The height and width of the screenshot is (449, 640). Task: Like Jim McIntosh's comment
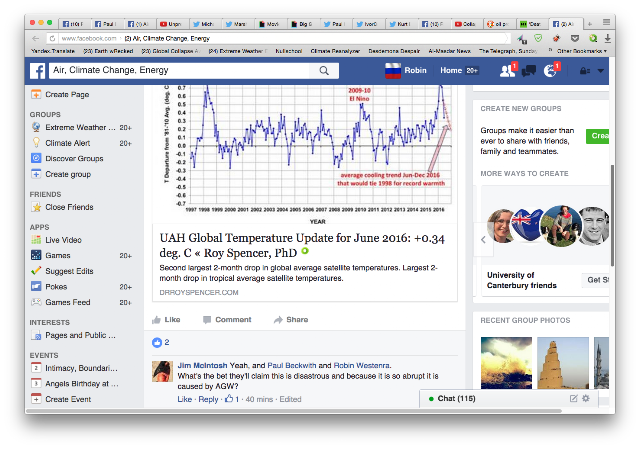[184, 399]
